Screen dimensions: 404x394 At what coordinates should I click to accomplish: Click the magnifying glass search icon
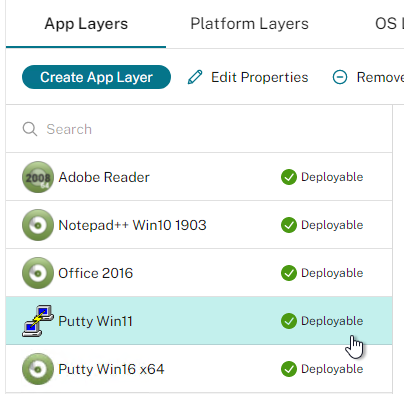[x=30, y=129]
